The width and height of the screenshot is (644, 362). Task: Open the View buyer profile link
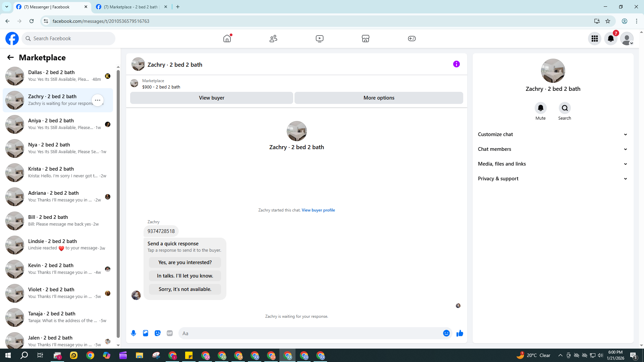tap(318, 210)
